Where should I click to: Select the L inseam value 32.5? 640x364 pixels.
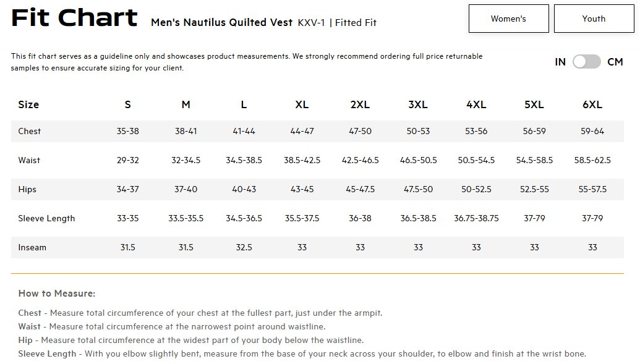244,247
